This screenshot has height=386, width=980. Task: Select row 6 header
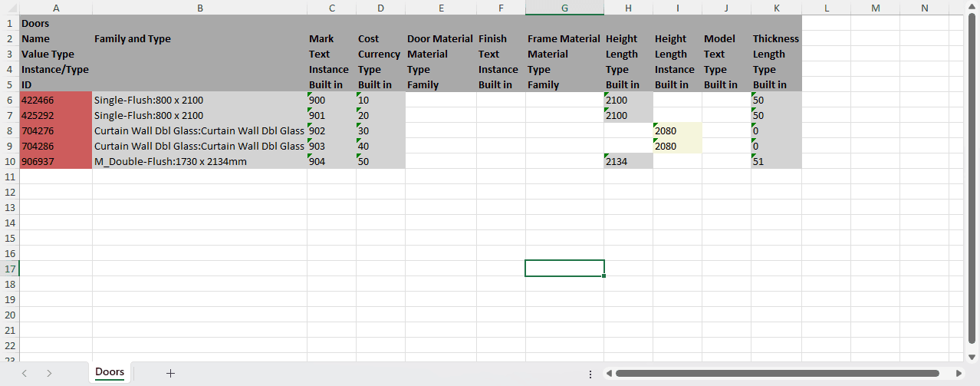(x=9, y=100)
